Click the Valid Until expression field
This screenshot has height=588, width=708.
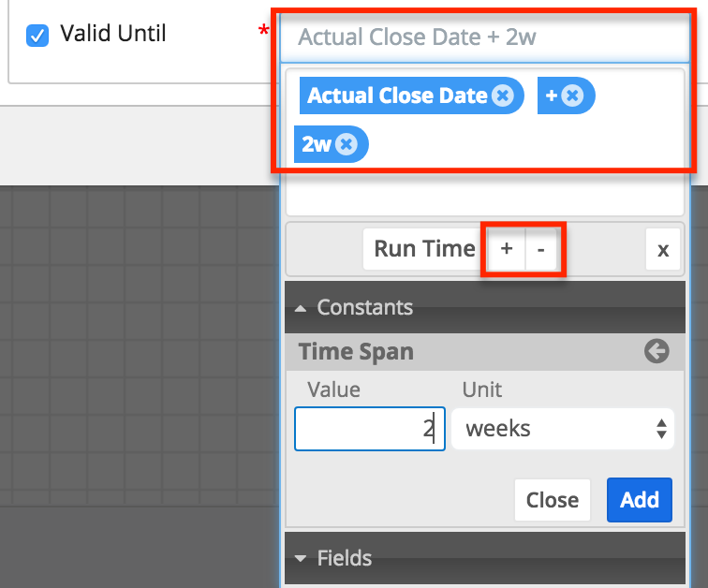(483, 38)
